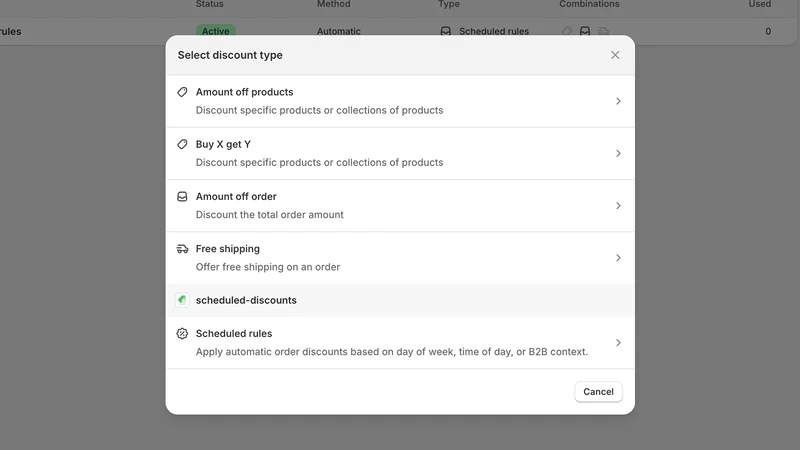
Task: Click the order icon beside background Scheduled rules type
Action: point(445,31)
